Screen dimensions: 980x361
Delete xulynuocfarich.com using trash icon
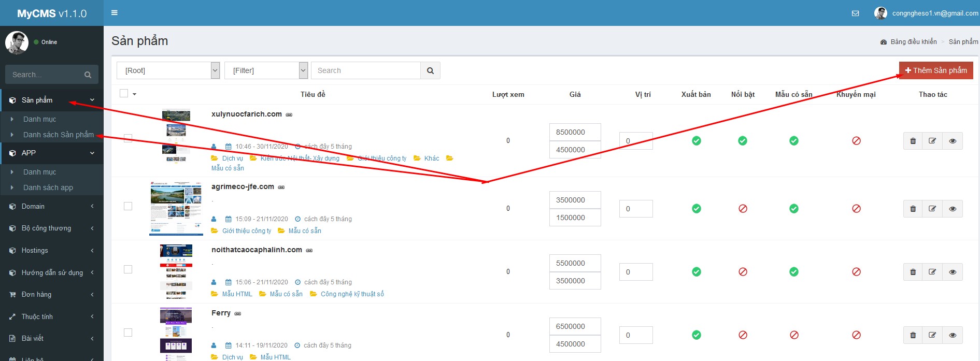[x=913, y=141]
